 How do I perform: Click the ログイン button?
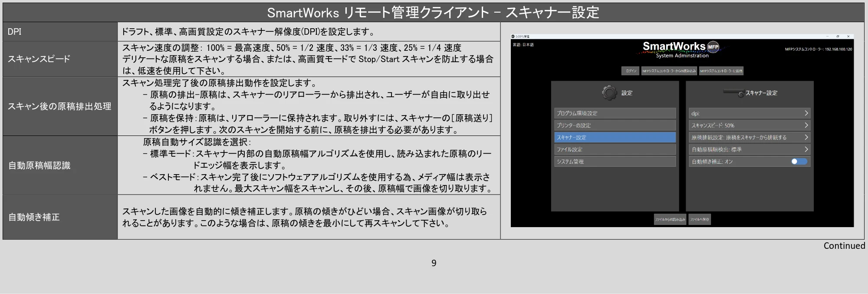(x=631, y=71)
